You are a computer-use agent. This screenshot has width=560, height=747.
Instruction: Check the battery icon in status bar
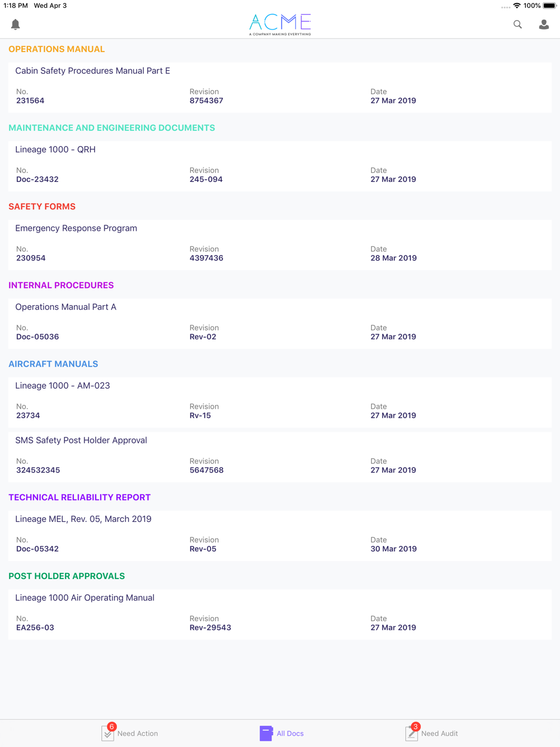click(549, 6)
